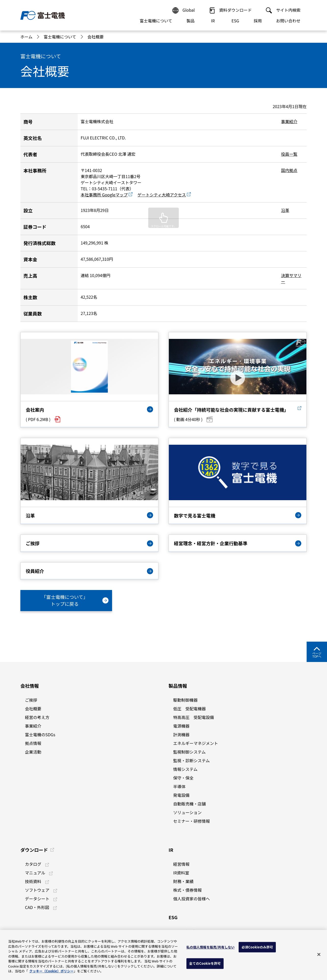327x980 pixels.
Task: Click the historic building photo thumbnail
Action: click(89, 472)
